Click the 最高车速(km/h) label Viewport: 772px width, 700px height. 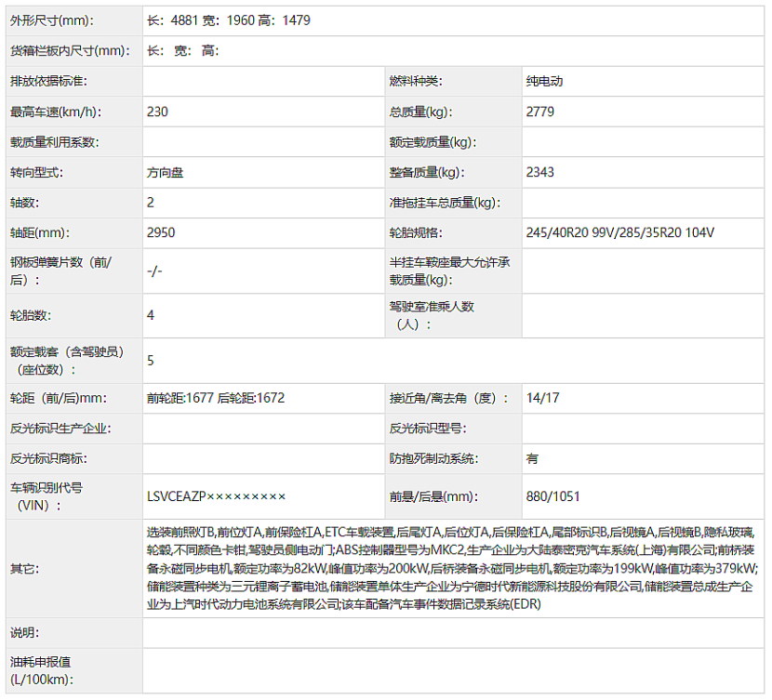point(56,112)
